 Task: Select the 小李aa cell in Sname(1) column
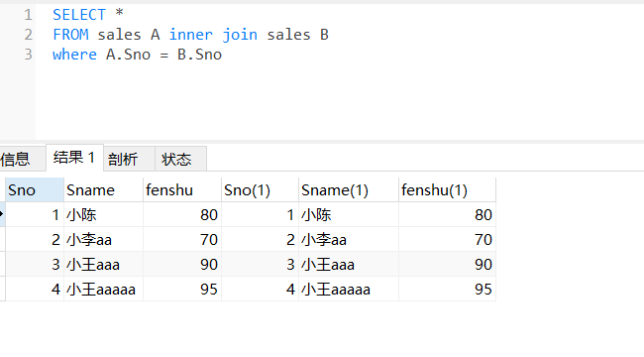point(349,239)
